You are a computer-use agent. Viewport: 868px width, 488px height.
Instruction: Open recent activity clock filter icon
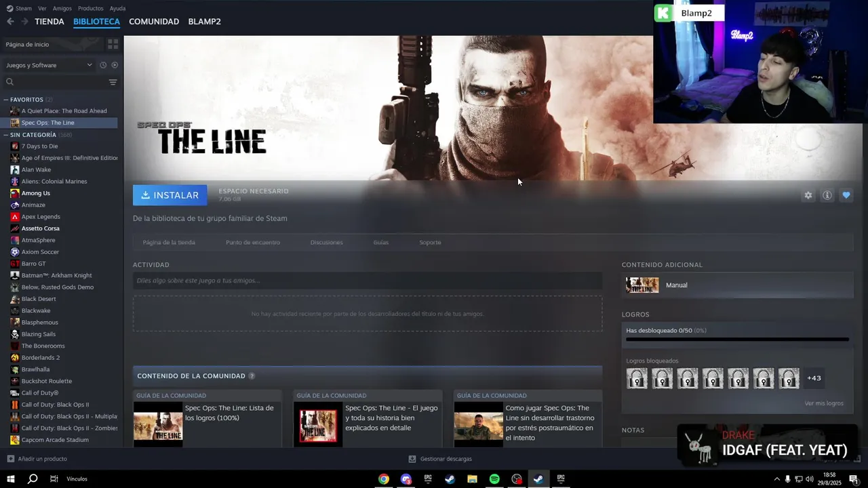pos(103,65)
